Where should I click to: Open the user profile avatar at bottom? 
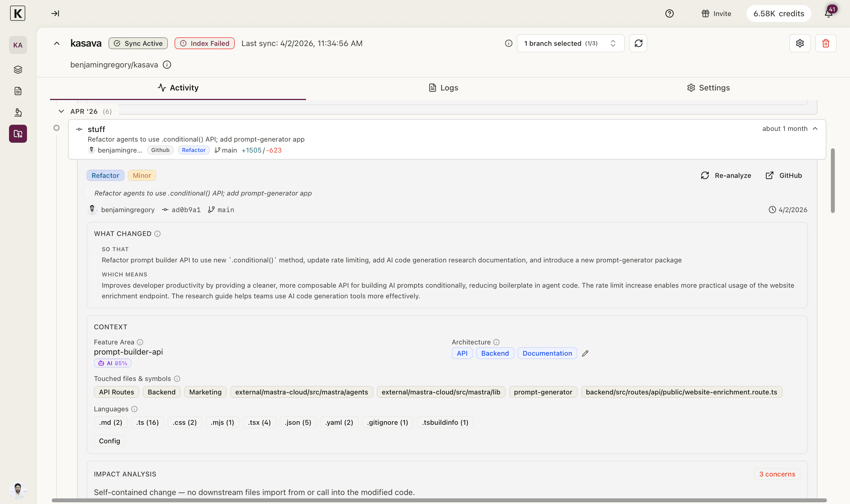coord(18,491)
